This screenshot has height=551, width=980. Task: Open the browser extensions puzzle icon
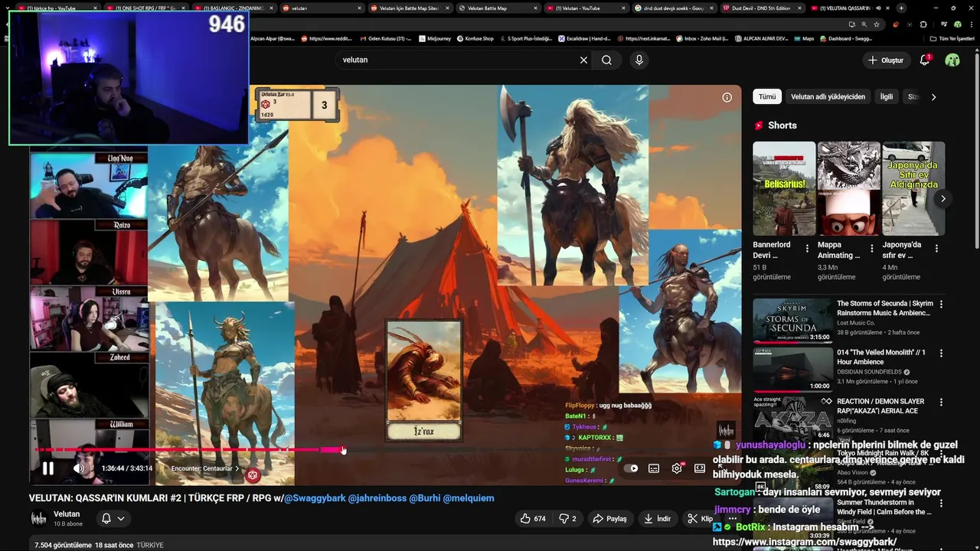923,24
